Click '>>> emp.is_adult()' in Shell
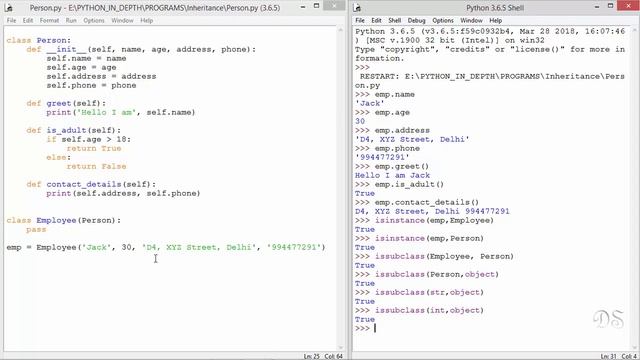Image resolution: width=640 pixels, height=360 pixels. [400, 184]
